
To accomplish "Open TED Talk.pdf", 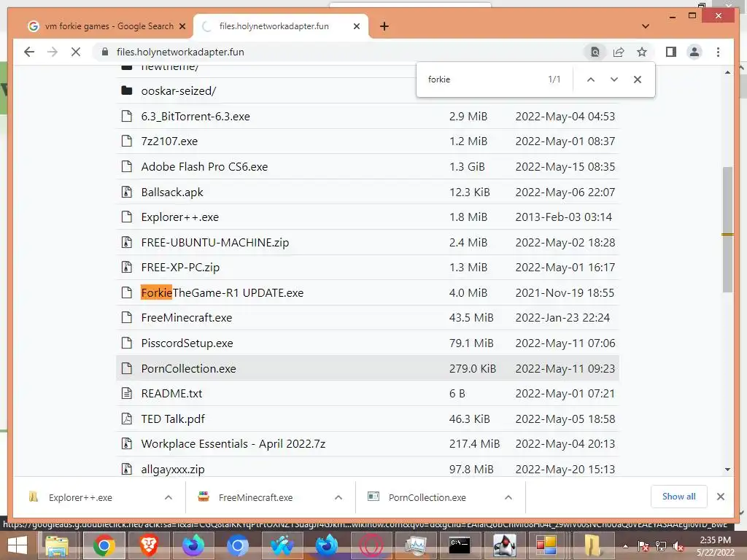I will coord(173,419).
